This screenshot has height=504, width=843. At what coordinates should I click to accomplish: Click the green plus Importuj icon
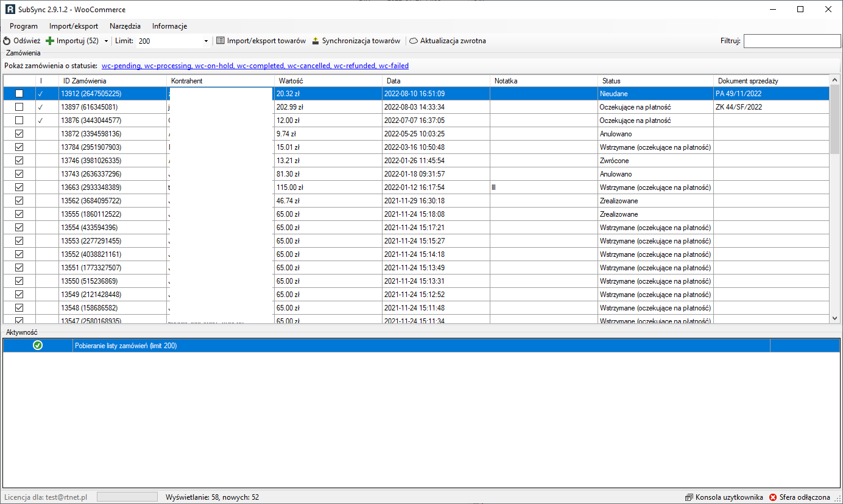[x=50, y=41]
